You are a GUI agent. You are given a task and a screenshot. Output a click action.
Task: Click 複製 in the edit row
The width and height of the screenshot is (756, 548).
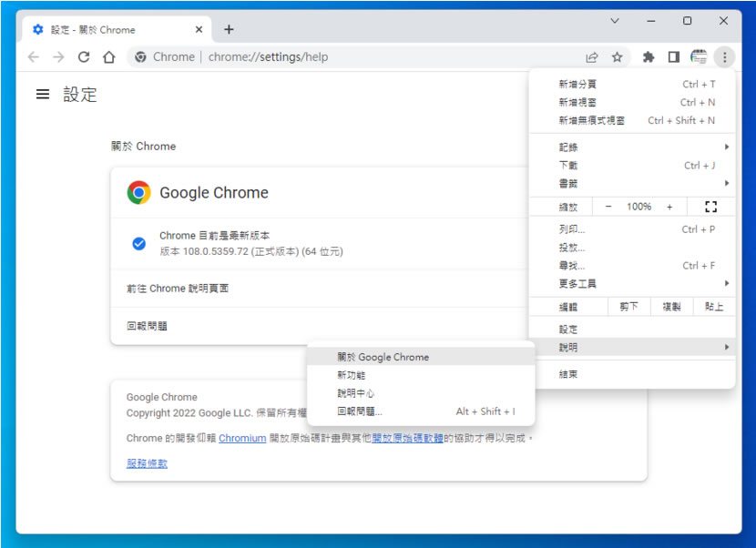671,307
